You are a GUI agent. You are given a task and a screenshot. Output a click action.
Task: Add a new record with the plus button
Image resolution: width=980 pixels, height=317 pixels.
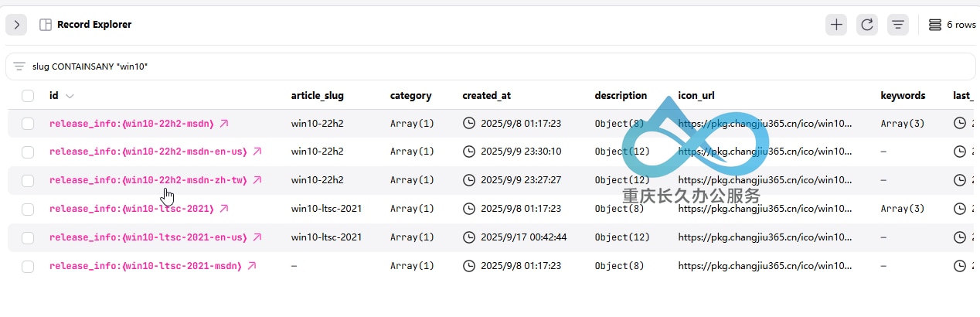tap(836, 25)
